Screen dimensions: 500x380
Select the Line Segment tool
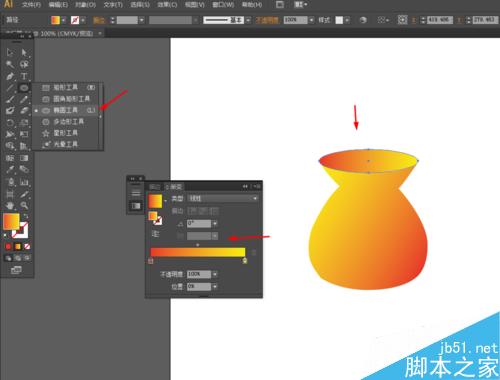pyautogui.click(x=10, y=88)
